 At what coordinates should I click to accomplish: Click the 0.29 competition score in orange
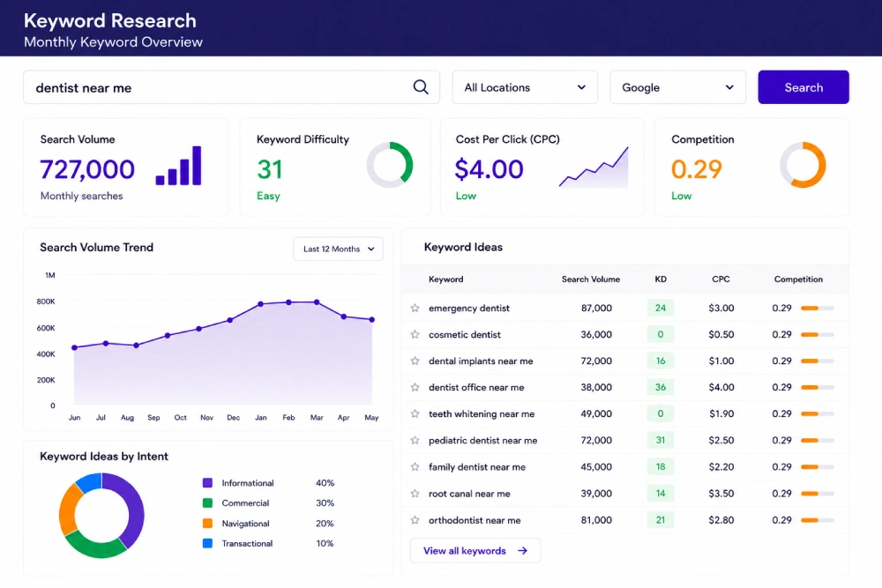pyautogui.click(x=697, y=169)
